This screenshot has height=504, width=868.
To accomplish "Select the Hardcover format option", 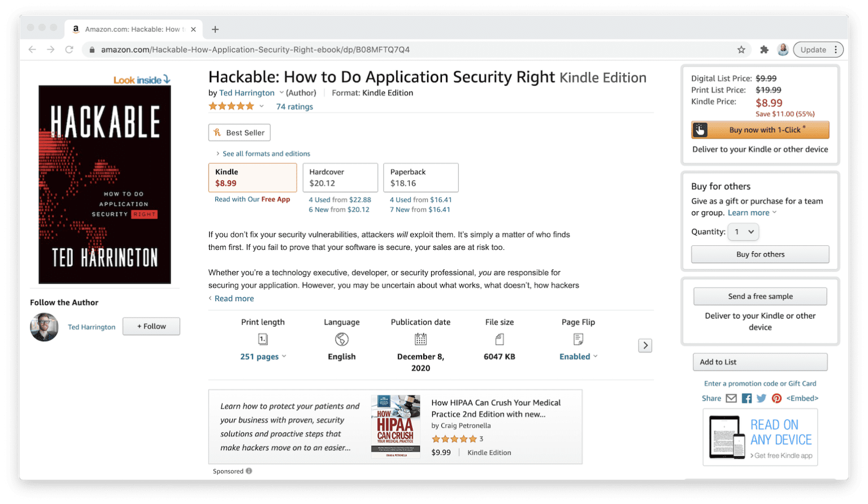I will tap(340, 177).
